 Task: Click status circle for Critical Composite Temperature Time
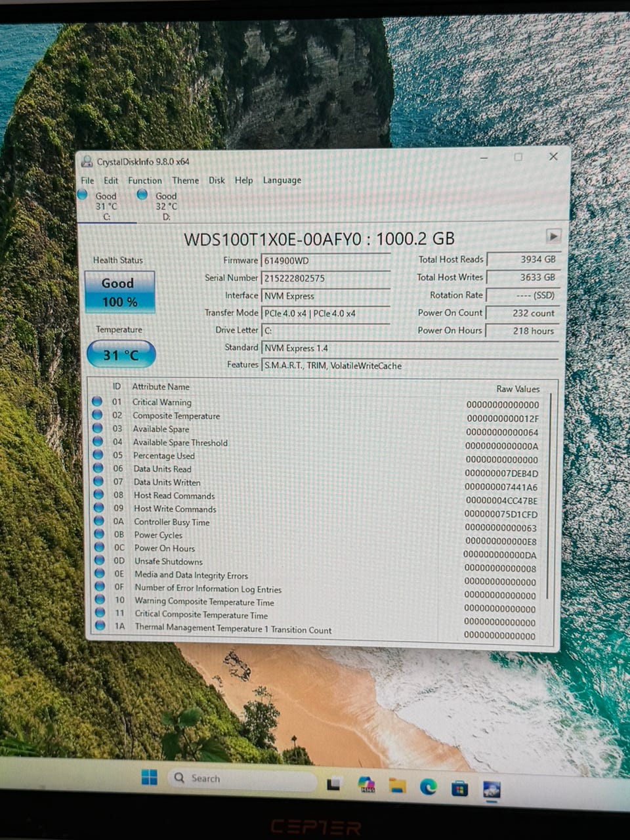click(x=100, y=612)
